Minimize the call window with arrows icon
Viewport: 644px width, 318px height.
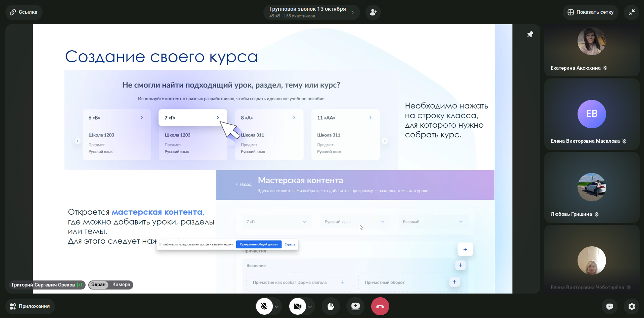tap(632, 12)
